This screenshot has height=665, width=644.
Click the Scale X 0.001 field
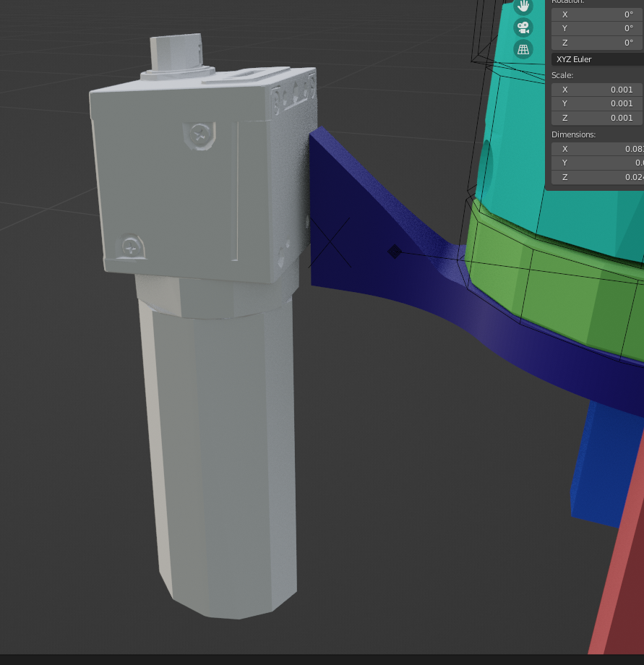point(597,89)
